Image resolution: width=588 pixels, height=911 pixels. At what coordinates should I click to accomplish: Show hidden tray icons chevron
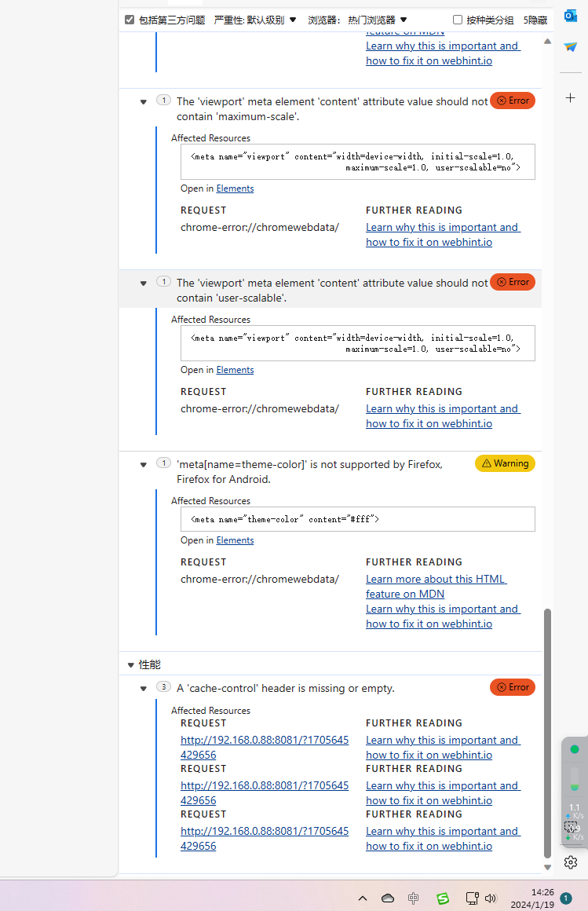pos(363,898)
